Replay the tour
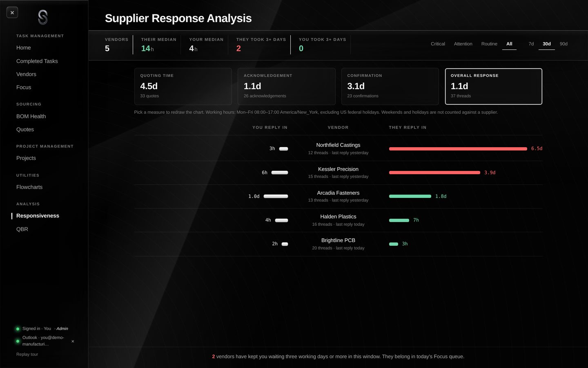 tap(27, 354)
